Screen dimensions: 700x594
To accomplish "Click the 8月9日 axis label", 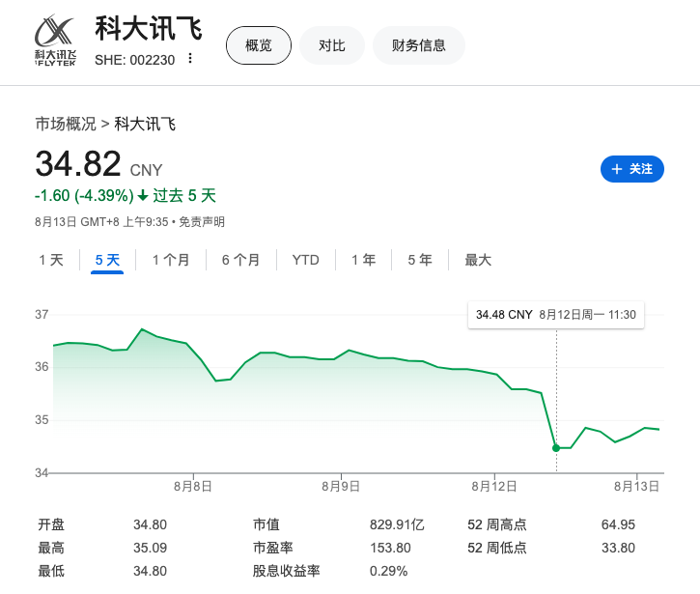I will tap(341, 487).
